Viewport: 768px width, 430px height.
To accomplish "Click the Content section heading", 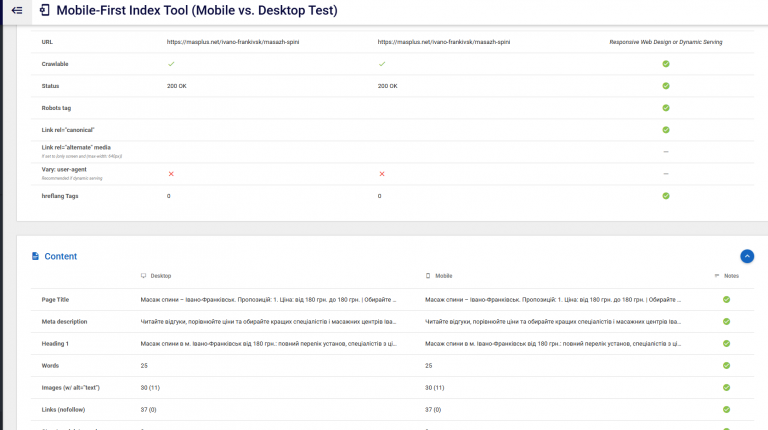I will pos(61,256).
